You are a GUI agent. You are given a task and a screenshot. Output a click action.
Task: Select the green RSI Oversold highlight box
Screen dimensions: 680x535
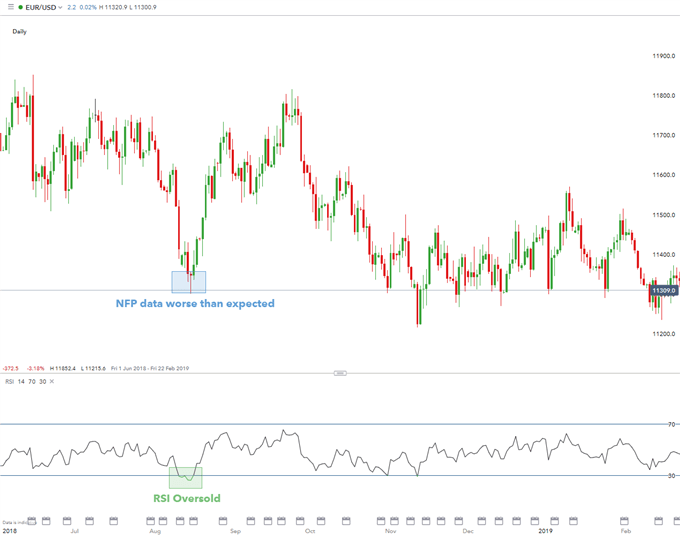click(x=186, y=477)
